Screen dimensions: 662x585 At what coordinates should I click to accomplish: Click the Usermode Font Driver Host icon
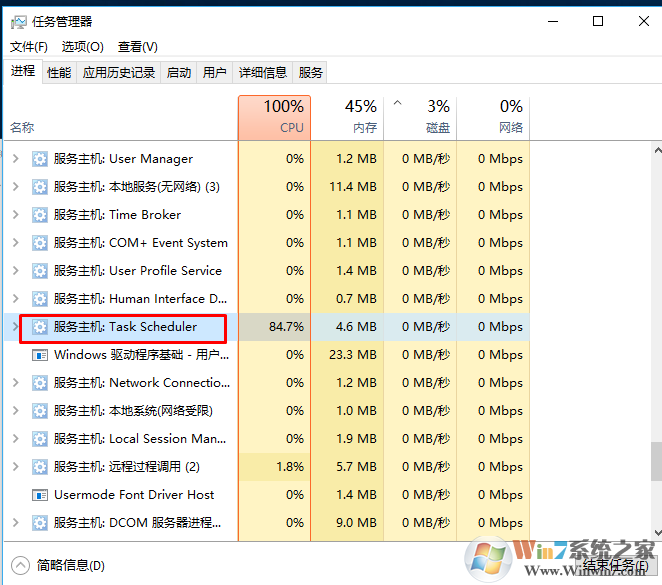[40, 495]
